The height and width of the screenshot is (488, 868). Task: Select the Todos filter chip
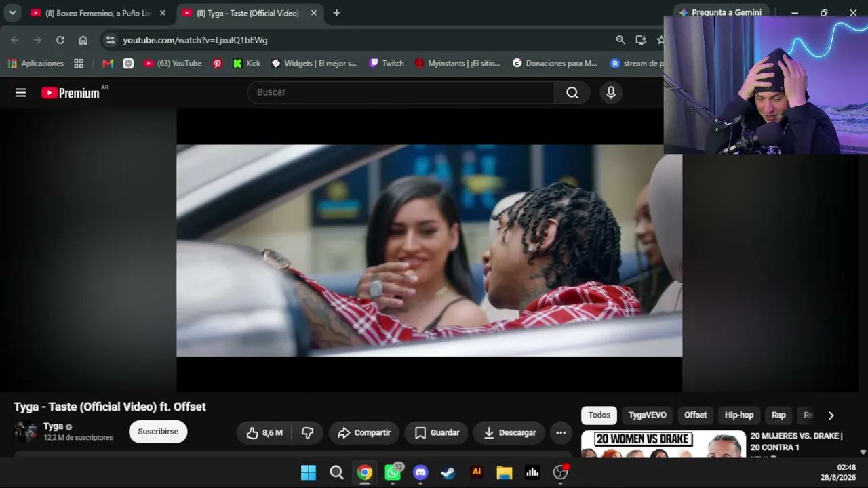tap(599, 415)
